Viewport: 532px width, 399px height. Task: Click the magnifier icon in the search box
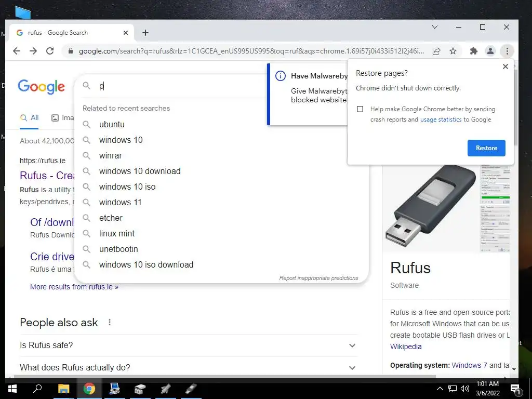(87, 86)
